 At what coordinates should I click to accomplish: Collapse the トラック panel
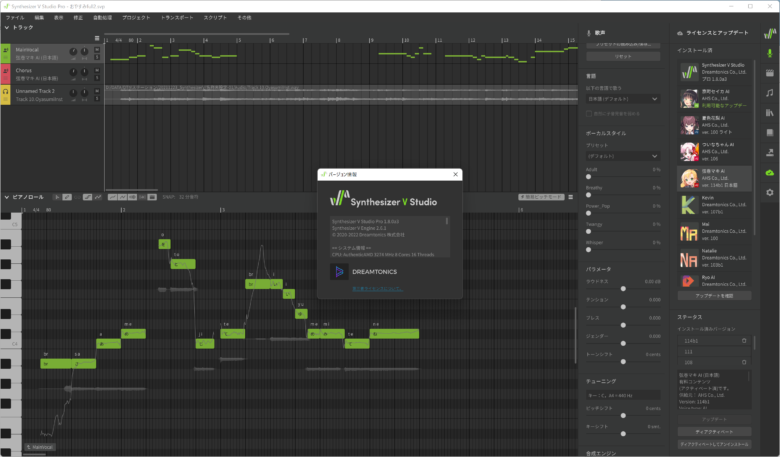[x=6, y=27]
